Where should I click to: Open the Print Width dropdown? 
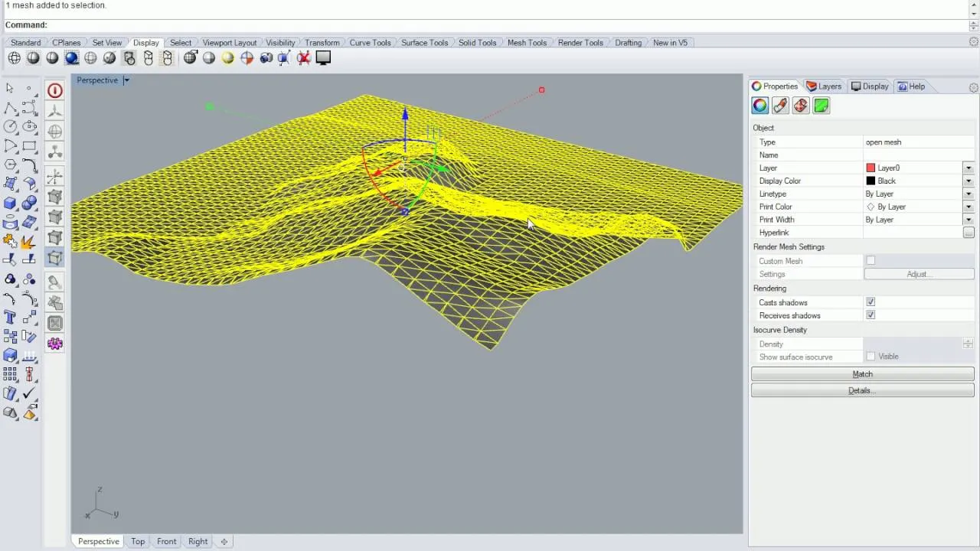(969, 220)
